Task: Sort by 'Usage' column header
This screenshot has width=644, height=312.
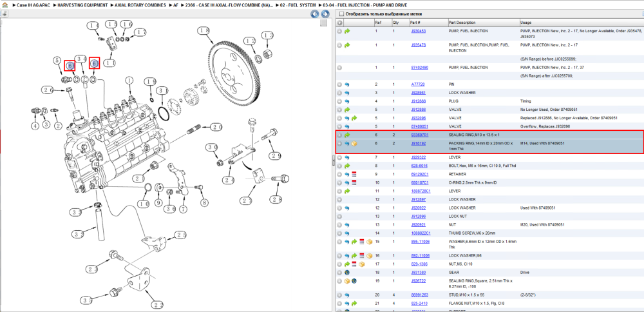Action: (526, 23)
